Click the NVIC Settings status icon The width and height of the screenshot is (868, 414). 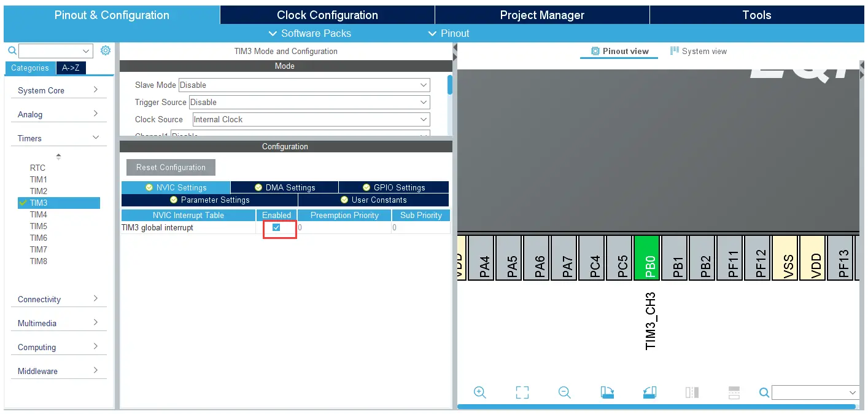(x=149, y=187)
